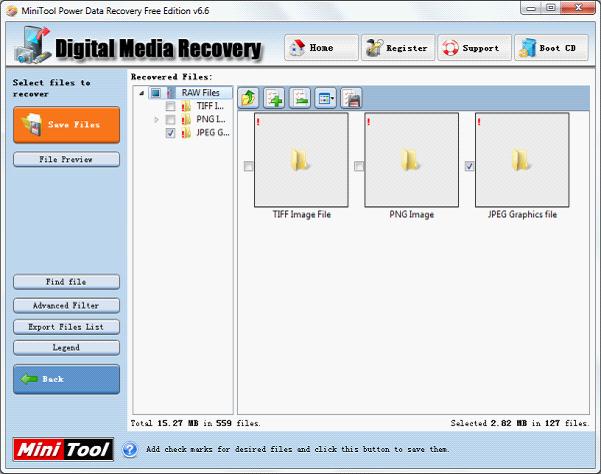
Task: Uncheck the JPEG Graphics file thumbnail checkbox
Action: 469,166
